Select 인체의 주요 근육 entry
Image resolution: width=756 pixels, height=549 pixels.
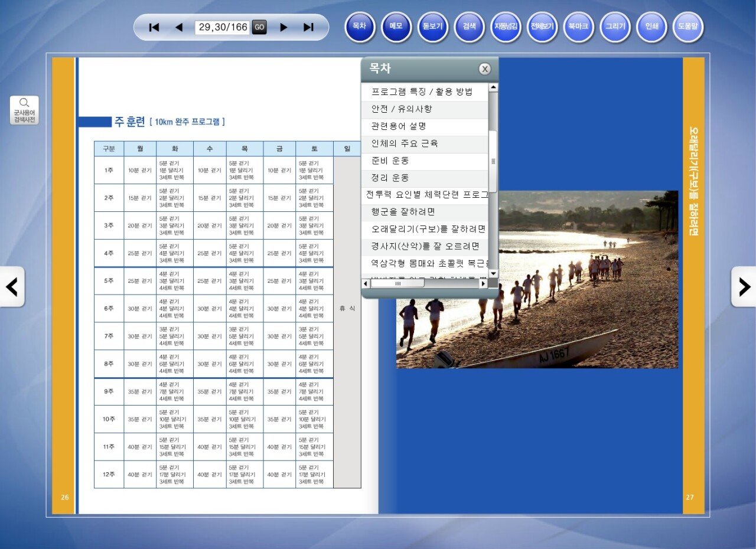coord(425,143)
